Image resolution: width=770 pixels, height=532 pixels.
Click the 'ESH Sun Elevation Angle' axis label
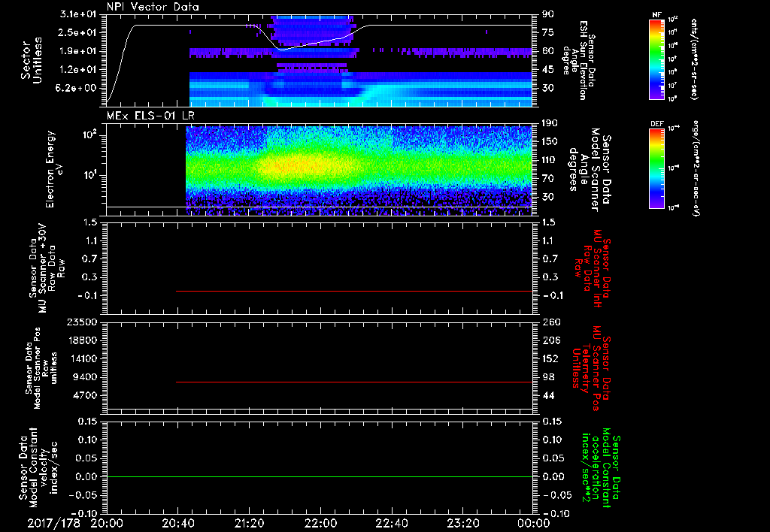(577, 60)
